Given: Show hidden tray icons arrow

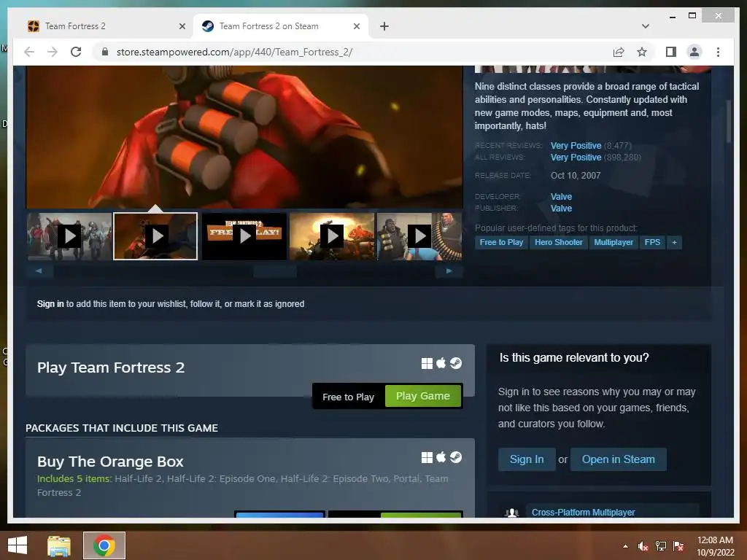Looking at the screenshot, I should pyautogui.click(x=625, y=546).
